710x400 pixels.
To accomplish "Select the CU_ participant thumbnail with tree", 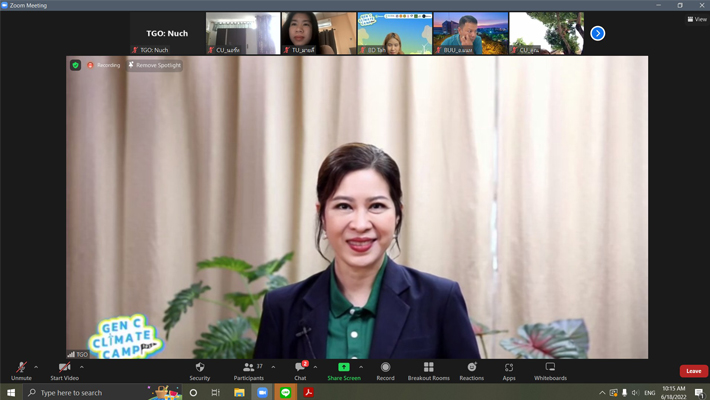I will click(547, 33).
